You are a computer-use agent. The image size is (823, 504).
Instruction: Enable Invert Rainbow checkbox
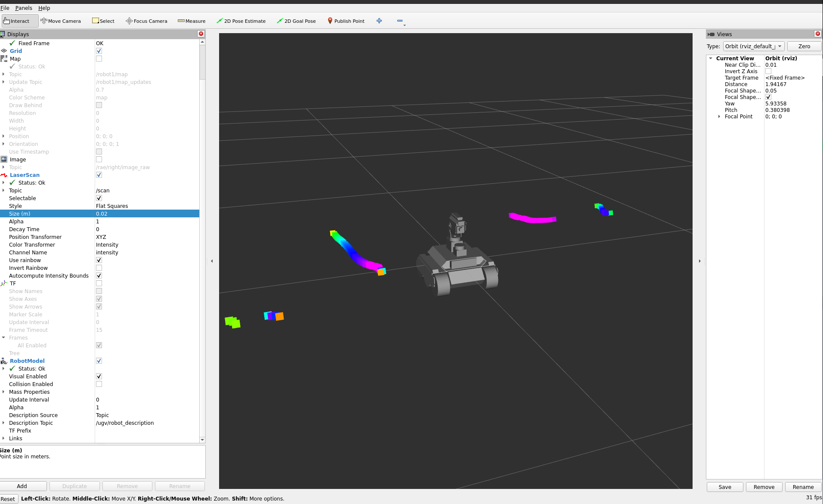pyautogui.click(x=99, y=268)
